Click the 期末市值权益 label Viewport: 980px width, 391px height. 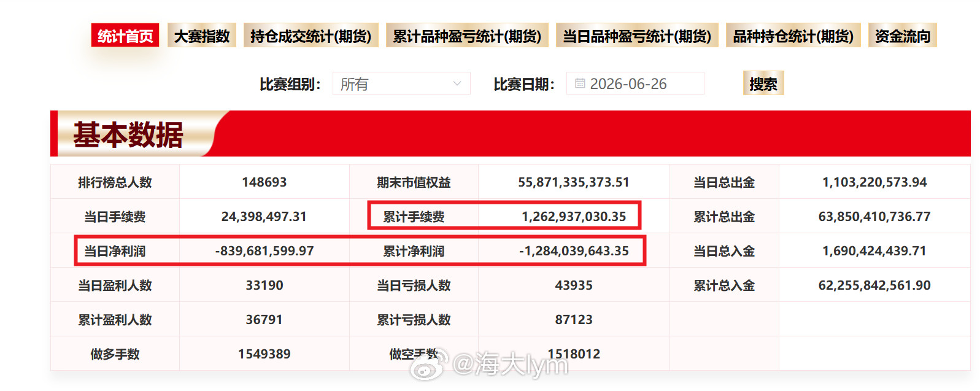click(x=414, y=182)
